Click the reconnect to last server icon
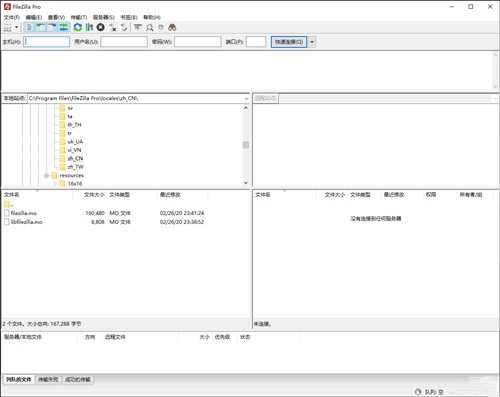 tap(124, 27)
